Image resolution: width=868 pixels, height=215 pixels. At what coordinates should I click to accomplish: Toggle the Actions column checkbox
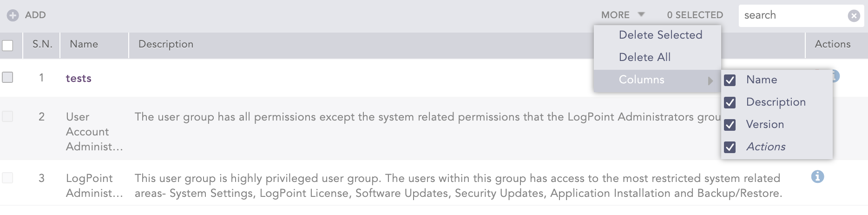pos(730,147)
